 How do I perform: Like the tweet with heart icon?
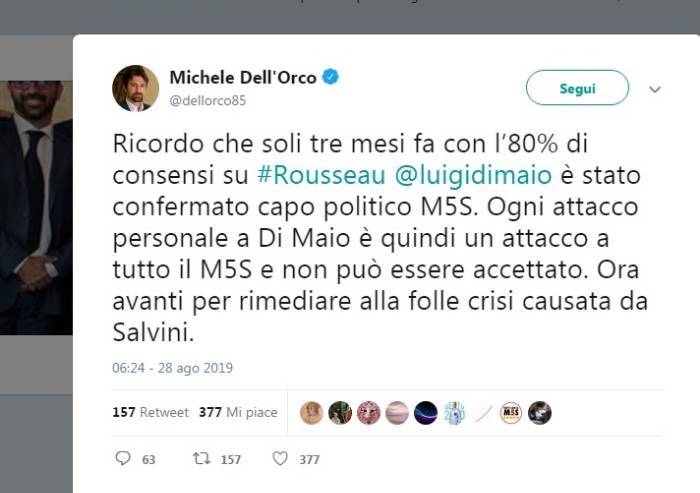pyautogui.click(x=280, y=458)
